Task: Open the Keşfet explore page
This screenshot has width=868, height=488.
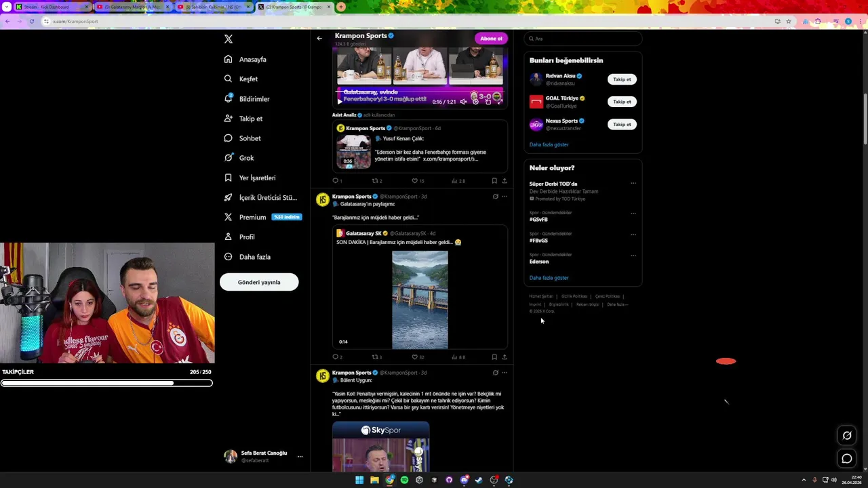Action: click(x=241, y=79)
